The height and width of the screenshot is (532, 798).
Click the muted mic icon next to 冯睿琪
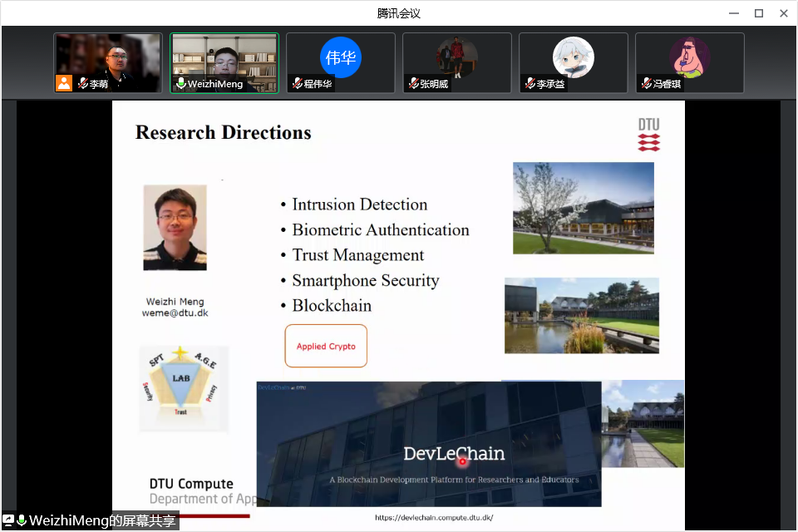click(646, 84)
